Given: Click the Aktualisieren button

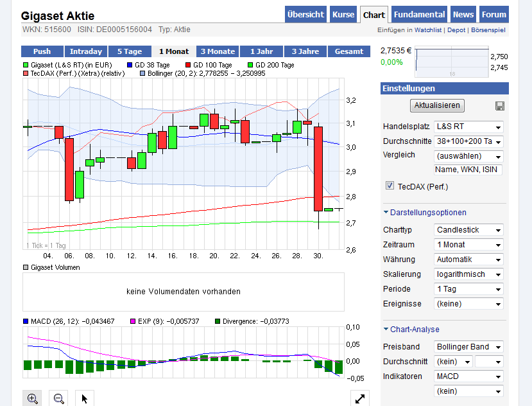Looking at the screenshot, I should [x=437, y=105].
